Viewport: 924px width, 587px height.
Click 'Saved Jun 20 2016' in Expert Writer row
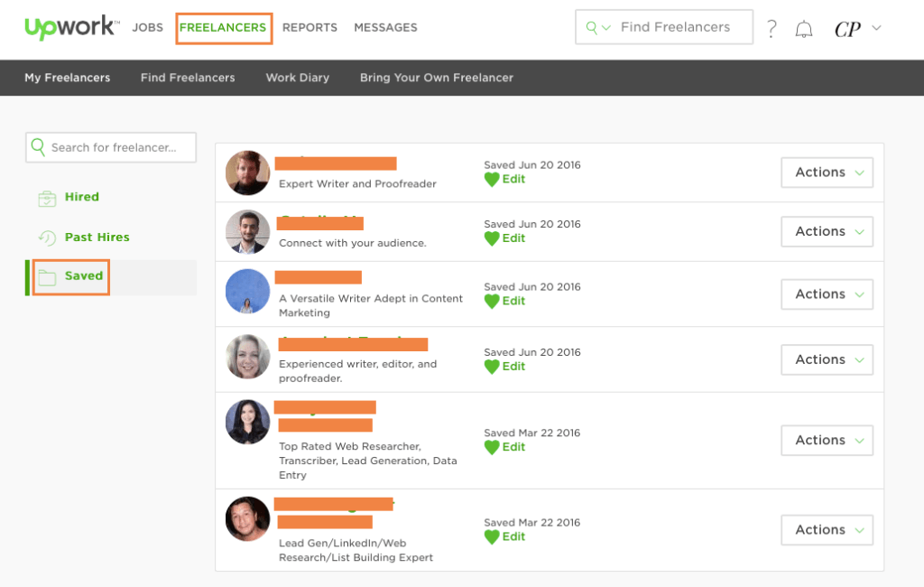tap(532, 165)
